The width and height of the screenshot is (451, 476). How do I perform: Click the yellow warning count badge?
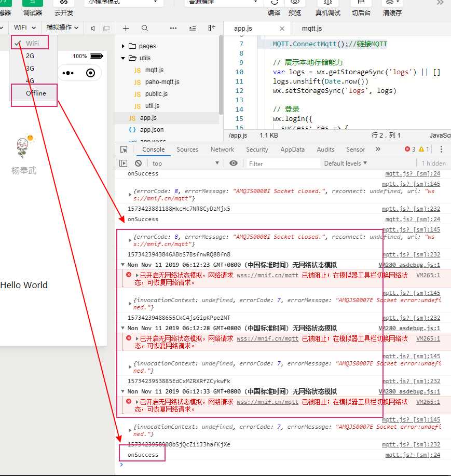click(x=424, y=149)
